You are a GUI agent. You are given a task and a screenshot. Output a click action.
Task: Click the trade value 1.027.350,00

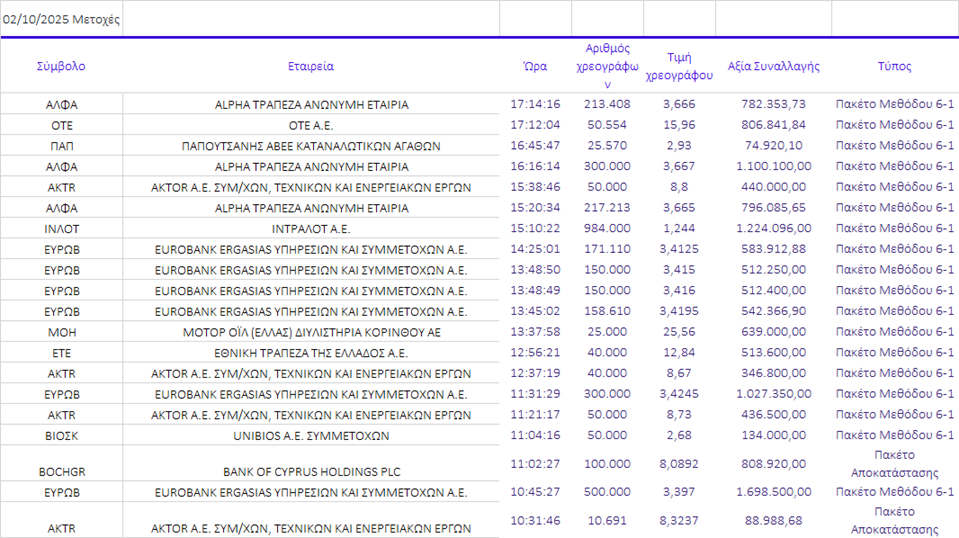[774, 394]
